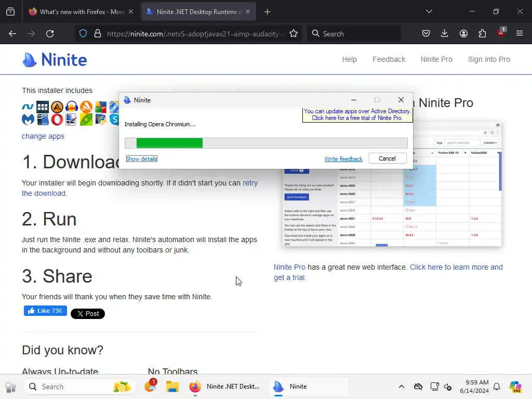The height and width of the screenshot is (399, 532).
Task: Click the X Post share button
Action: [x=87, y=313]
